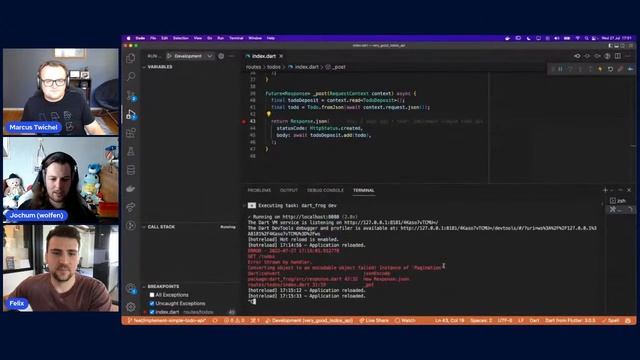
Task: Select the index.dart editor tab
Action: [x=264, y=56]
